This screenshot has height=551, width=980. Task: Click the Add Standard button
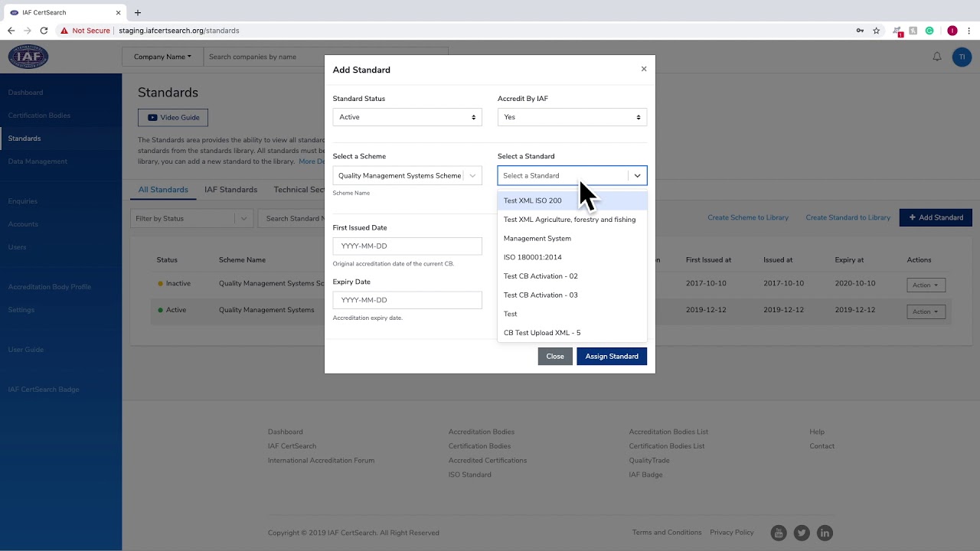936,217
